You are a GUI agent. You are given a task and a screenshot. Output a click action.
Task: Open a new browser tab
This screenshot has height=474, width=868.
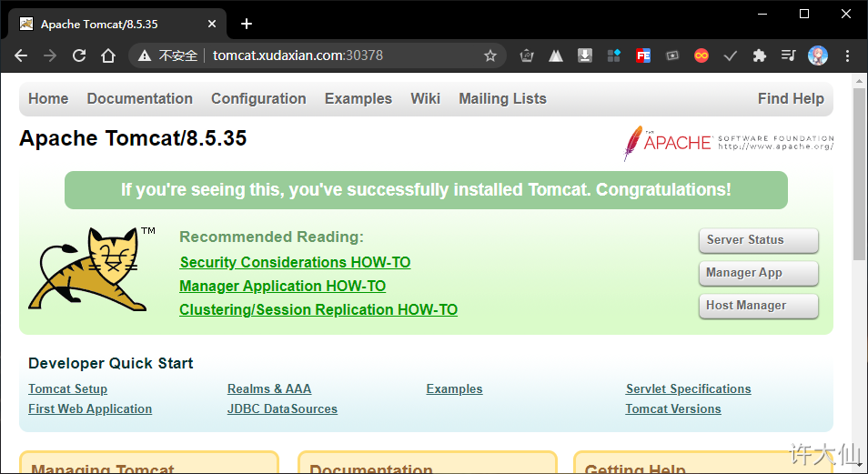(x=247, y=24)
